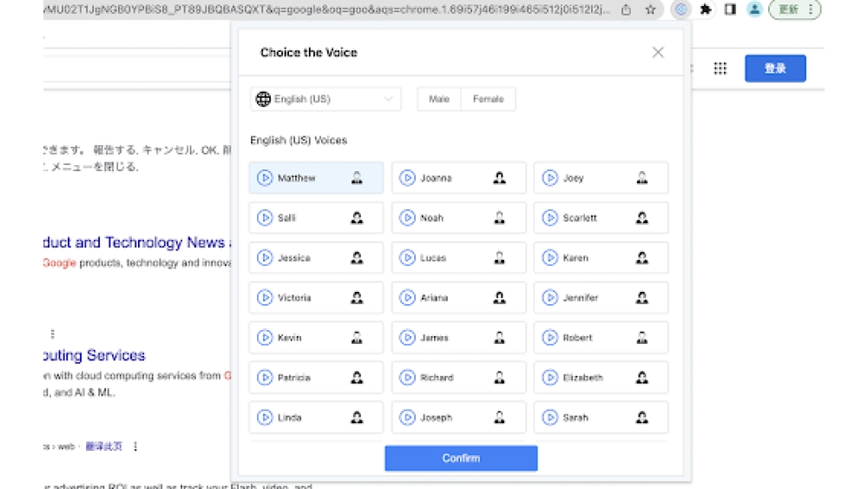Click play icon next to Elizabeth
The height and width of the screenshot is (489, 868).
(549, 377)
